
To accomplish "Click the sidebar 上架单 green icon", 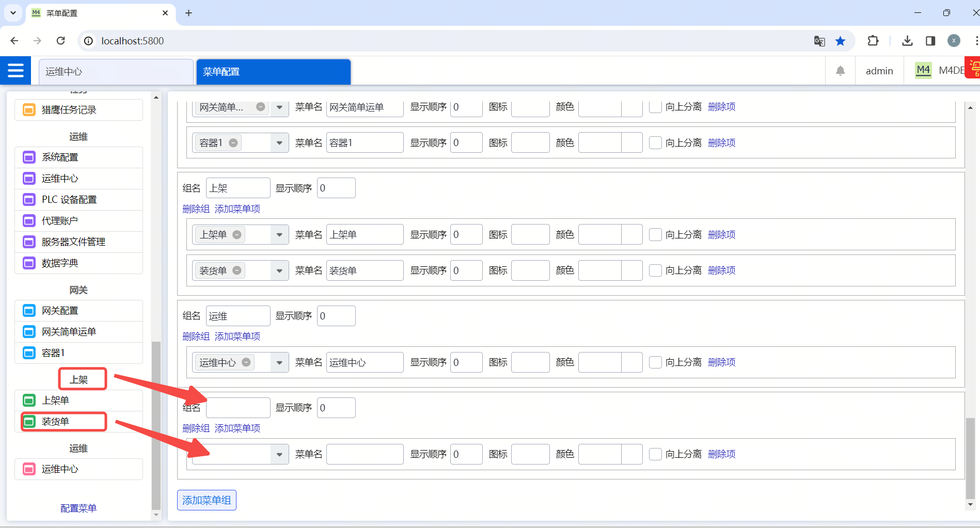I will click(29, 401).
